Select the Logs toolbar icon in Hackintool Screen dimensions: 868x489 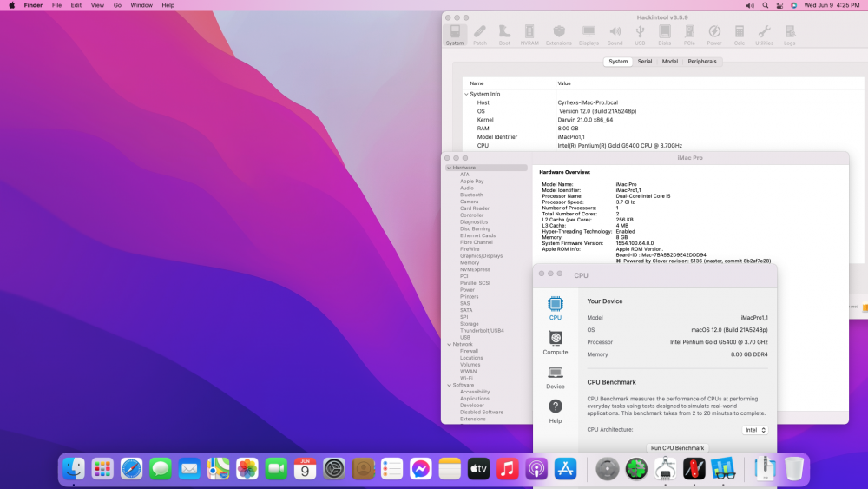(x=789, y=35)
